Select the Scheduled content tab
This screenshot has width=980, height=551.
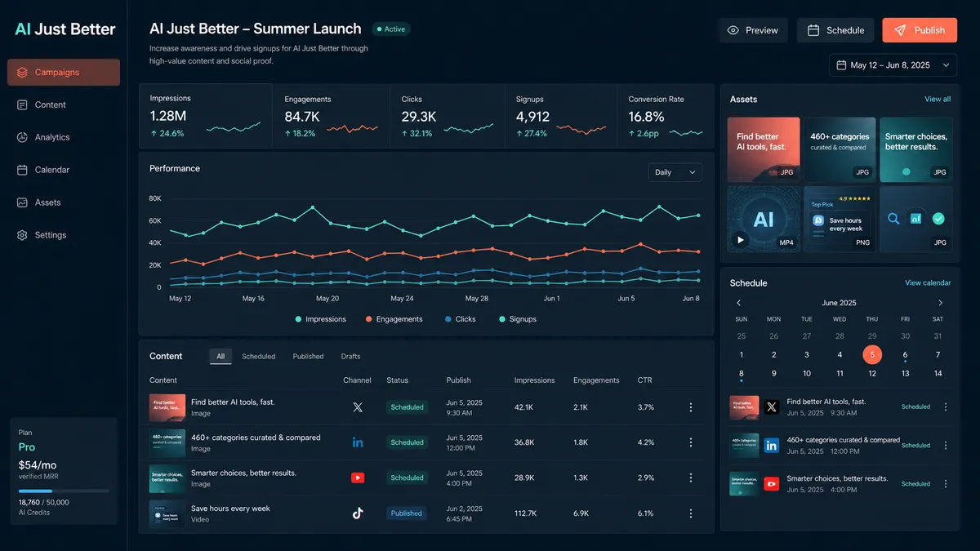pos(258,356)
